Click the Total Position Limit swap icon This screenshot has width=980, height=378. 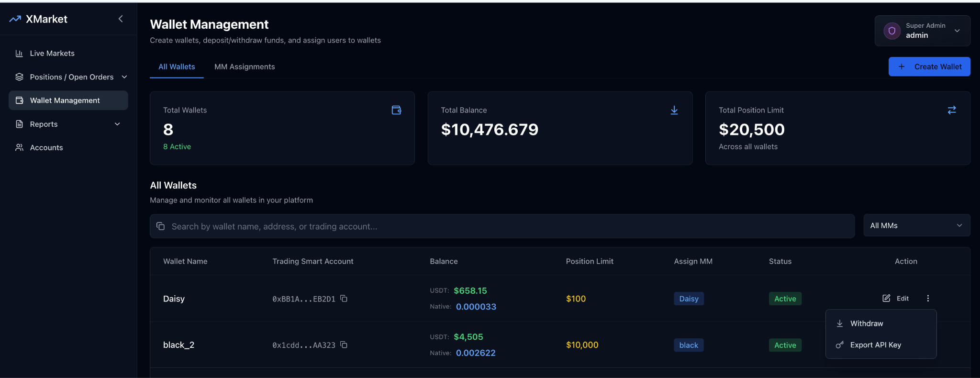pyautogui.click(x=951, y=110)
